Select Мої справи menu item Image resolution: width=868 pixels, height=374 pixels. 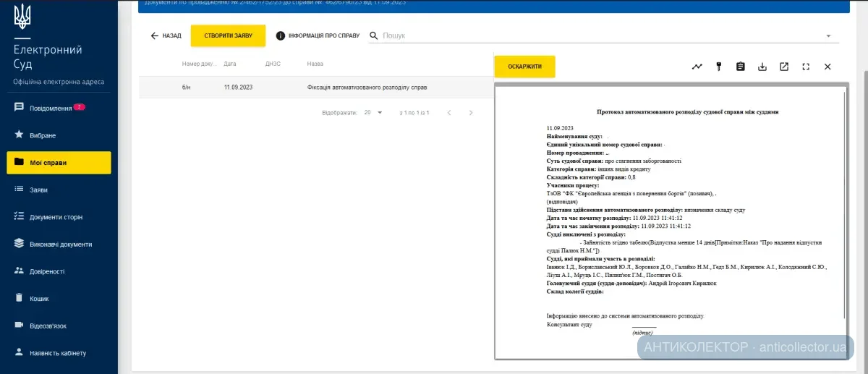(59, 163)
